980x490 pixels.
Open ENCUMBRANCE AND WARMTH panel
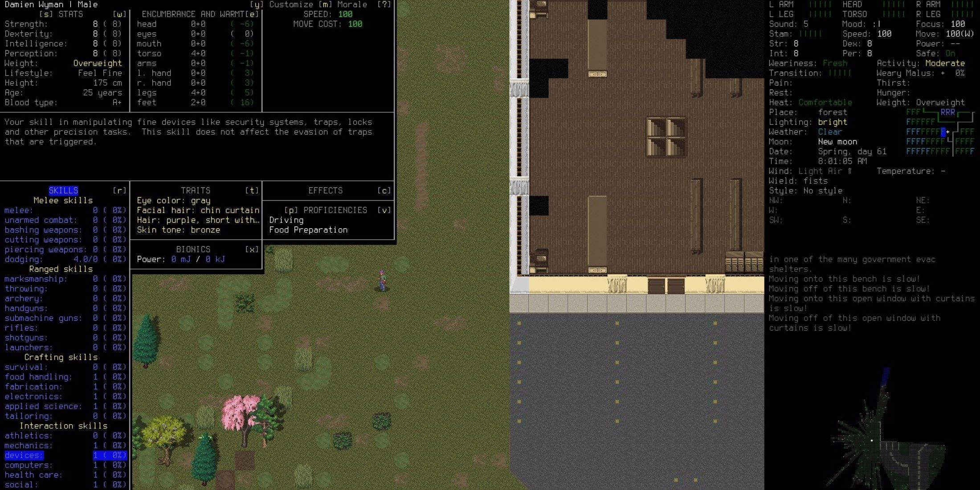tap(194, 14)
